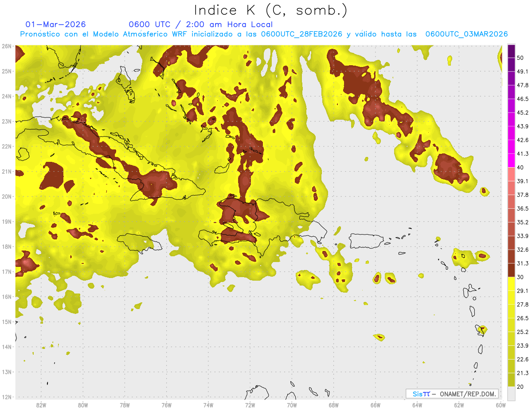This screenshot has width=532, height=411.
Task: Click the "0600 UTC / 2:00 am Hora Local" text
Action: click(x=200, y=24)
